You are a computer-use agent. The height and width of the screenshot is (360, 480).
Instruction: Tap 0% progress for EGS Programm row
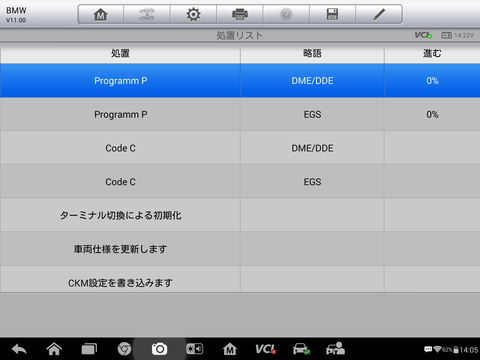pos(432,114)
